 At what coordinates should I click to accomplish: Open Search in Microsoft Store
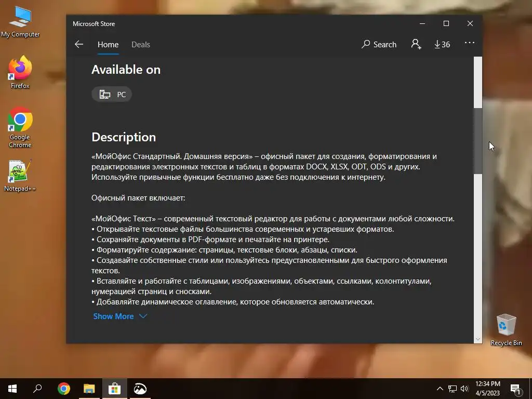coord(379,45)
